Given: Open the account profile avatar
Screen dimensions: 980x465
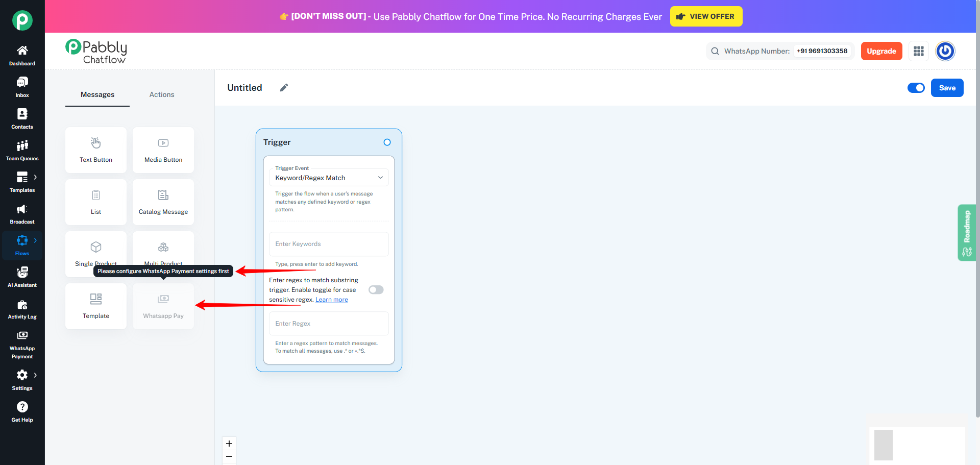Looking at the screenshot, I should click(945, 51).
